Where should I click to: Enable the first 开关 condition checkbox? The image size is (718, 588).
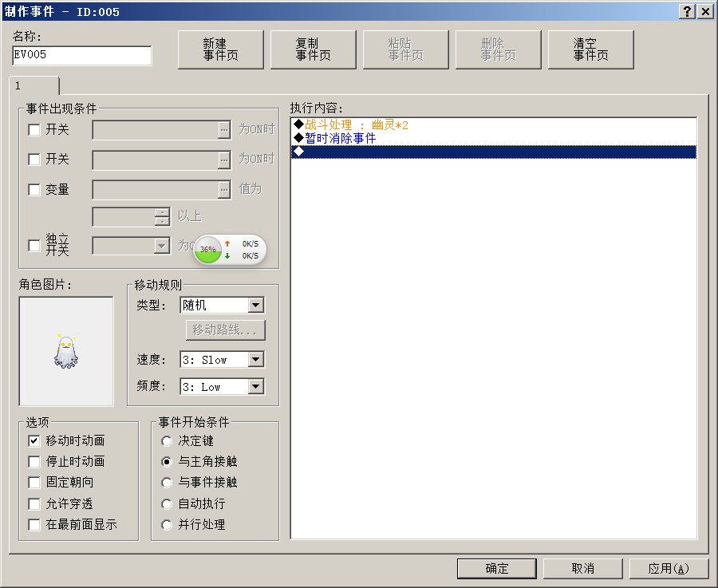tap(34, 130)
